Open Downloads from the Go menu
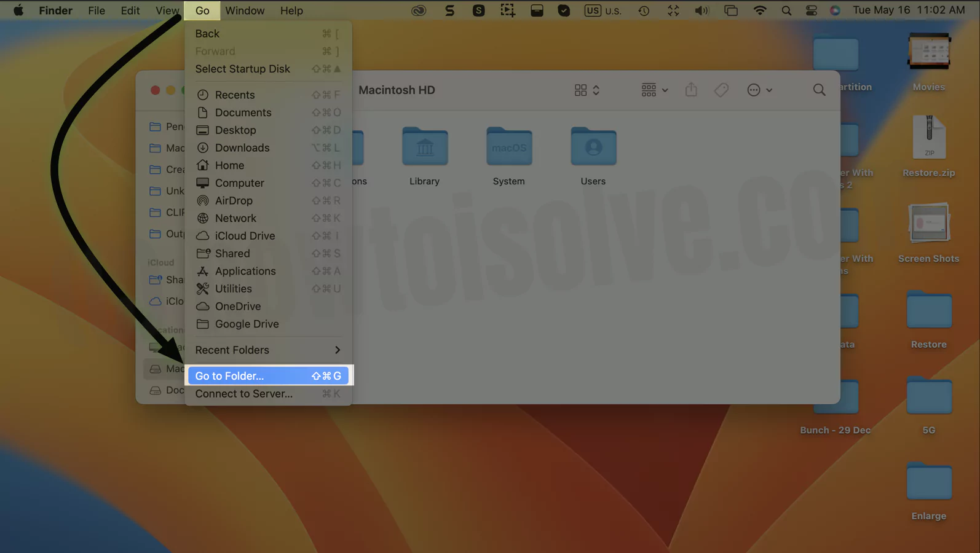Screen dimensions: 980x553 242,148
